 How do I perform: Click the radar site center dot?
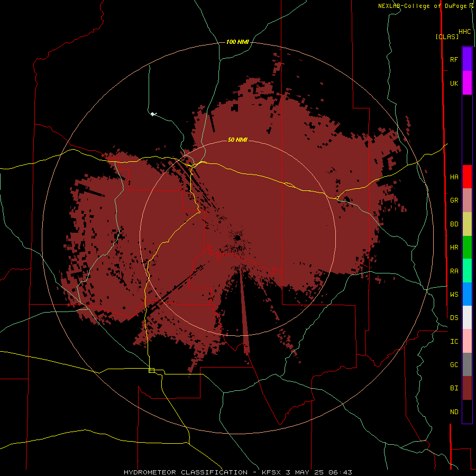237,238
